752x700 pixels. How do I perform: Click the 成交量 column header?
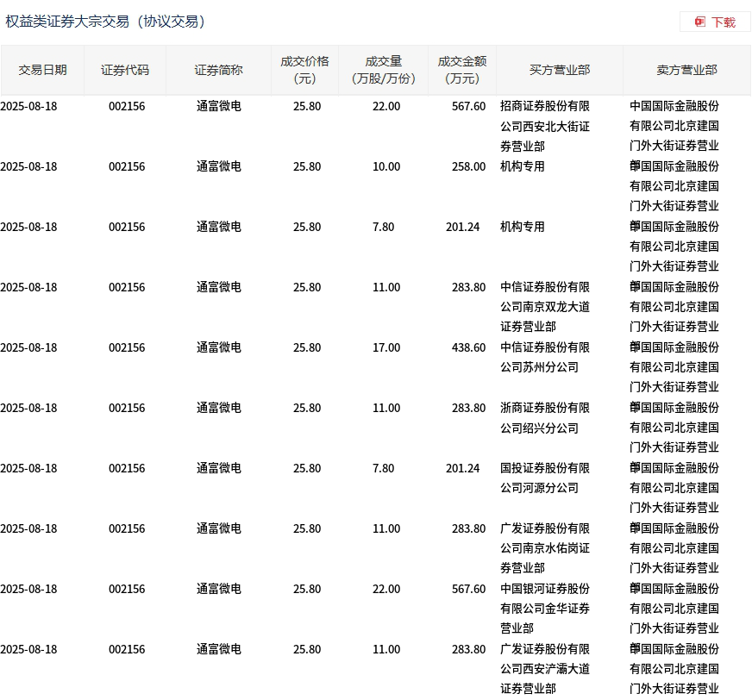point(384,70)
